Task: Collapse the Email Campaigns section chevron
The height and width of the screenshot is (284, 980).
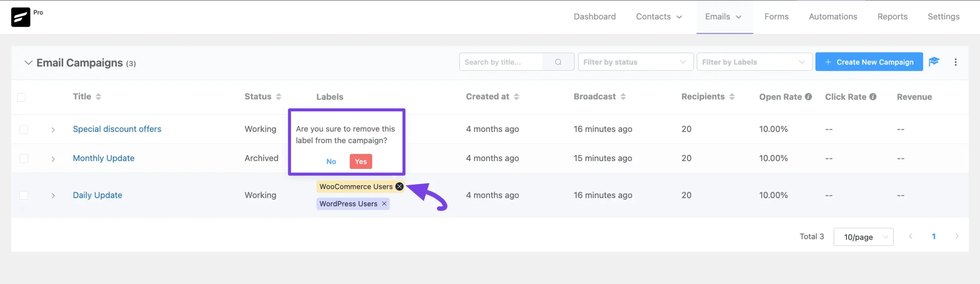Action: click(28, 63)
